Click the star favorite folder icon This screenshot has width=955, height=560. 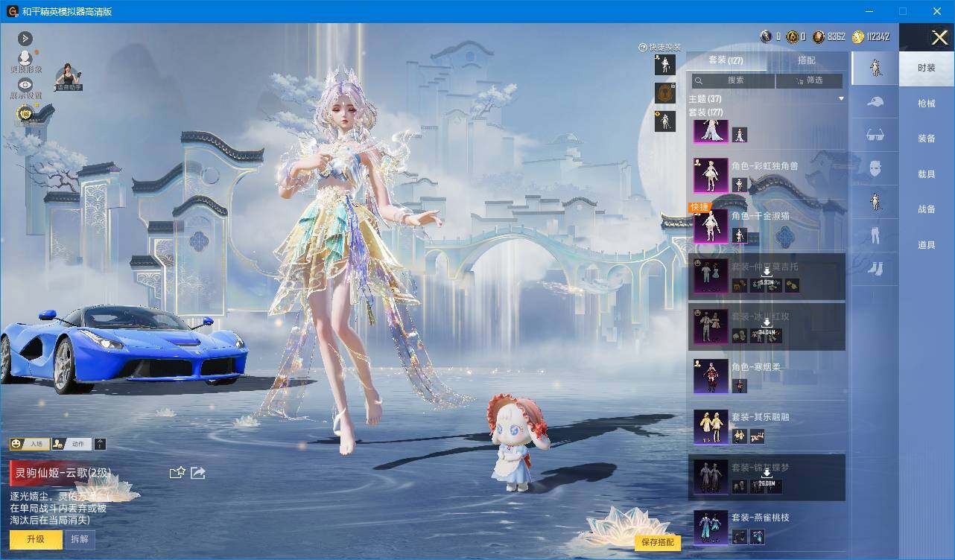pos(177,472)
